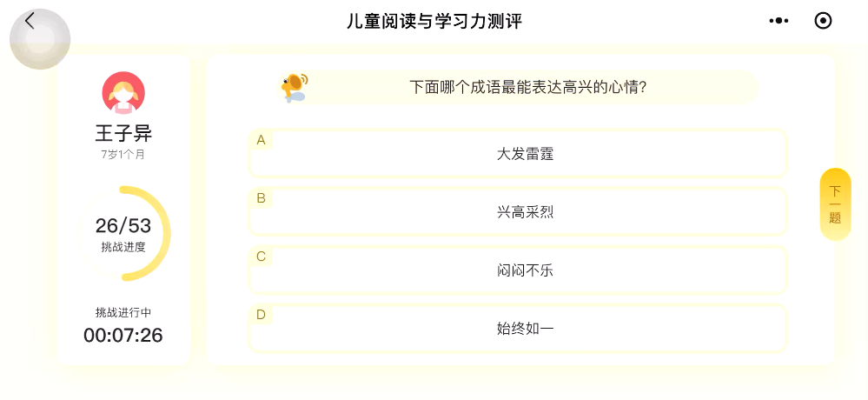Click the 00:07:26 challenge timer
Viewport: 868px width, 400px height.
[123, 335]
